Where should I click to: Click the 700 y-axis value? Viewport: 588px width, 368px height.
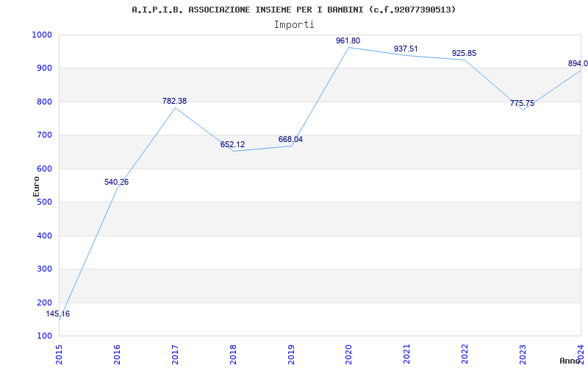(44, 135)
